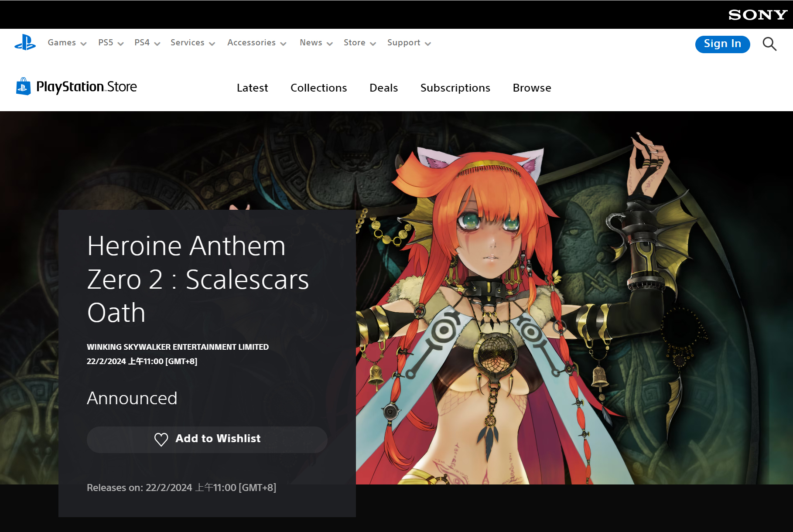Open the search magnifier icon
This screenshot has height=532, width=793.
(x=769, y=44)
